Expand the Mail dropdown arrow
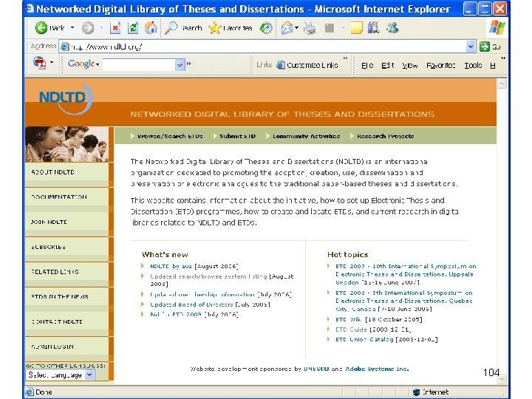Viewport: 532px width, 399px height. (x=296, y=28)
